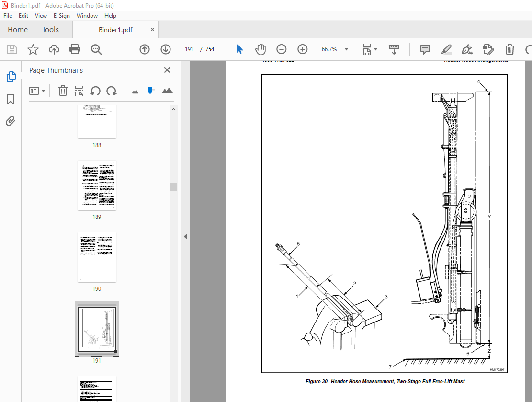The image size is (532, 402).
Task: Activate the hand pan tool
Action: (260, 49)
